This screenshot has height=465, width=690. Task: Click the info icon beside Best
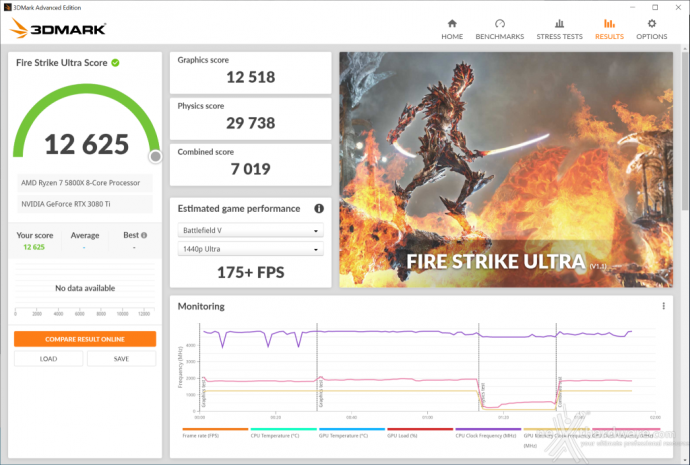[x=144, y=235]
